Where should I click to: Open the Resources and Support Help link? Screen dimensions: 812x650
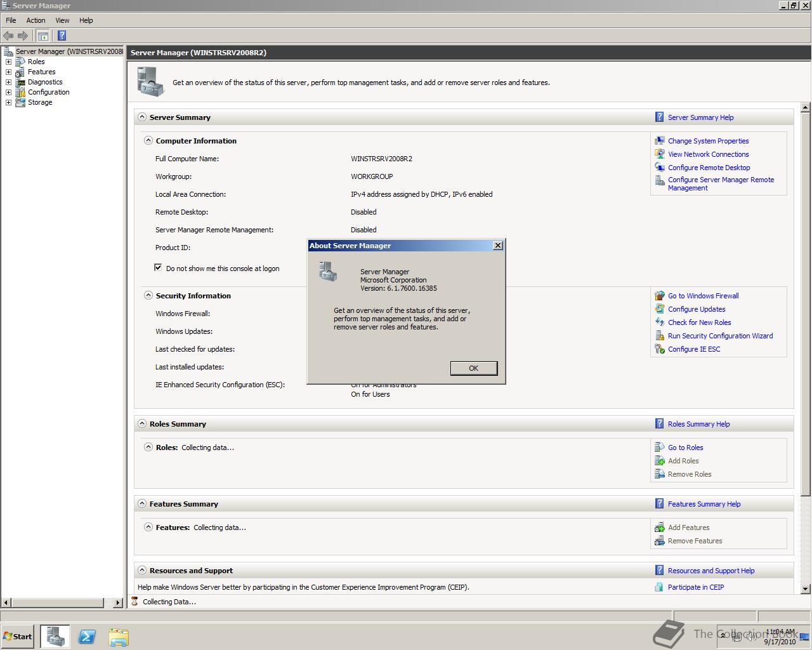711,571
